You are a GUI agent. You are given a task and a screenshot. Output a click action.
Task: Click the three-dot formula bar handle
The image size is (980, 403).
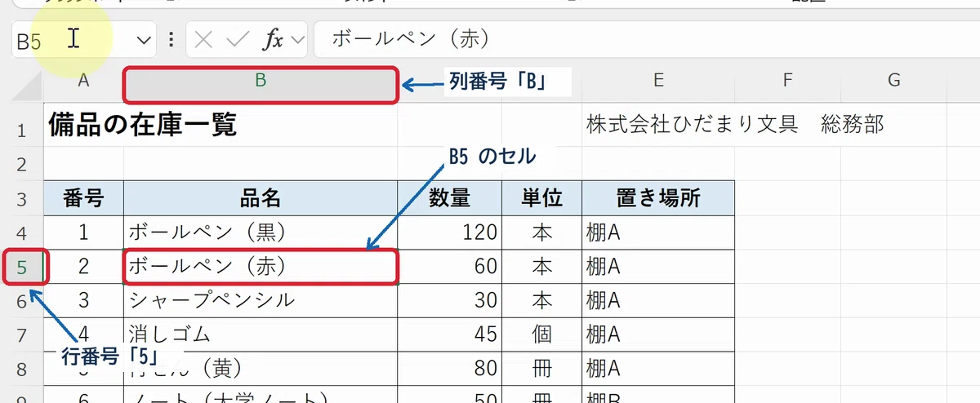[x=171, y=39]
